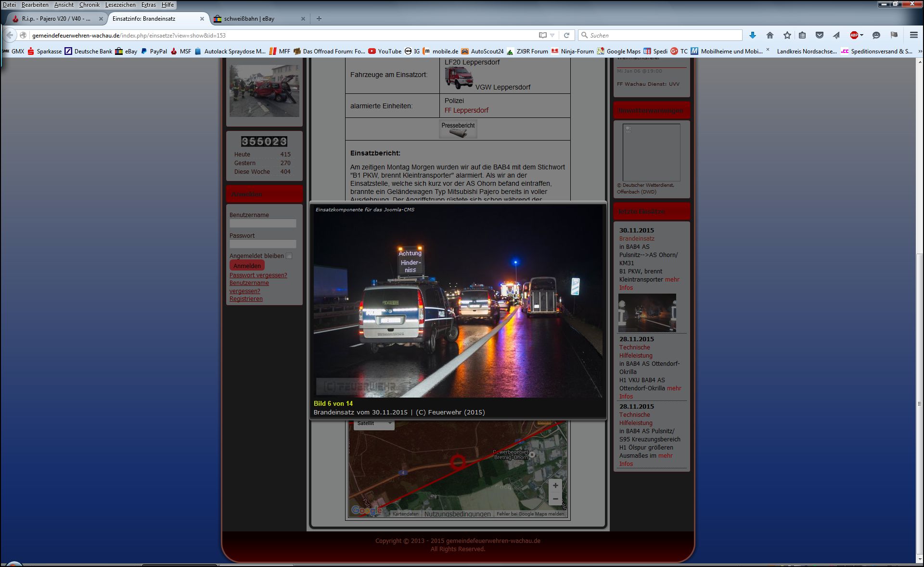Switch to the schweißbahn eBay tab
924x567 pixels.
click(x=249, y=19)
